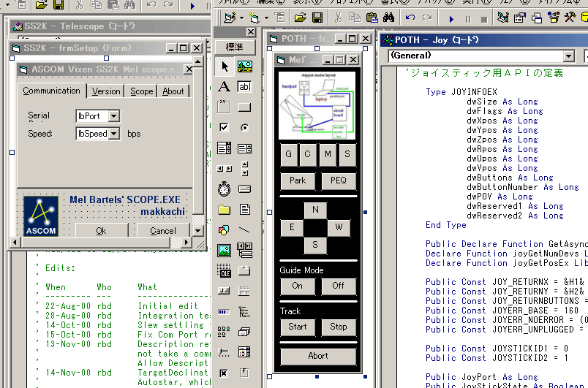Select the DriveListBox control tool
The width and height of the screenshot is (588, 388).
pyautogui.click(x=244, y=189)
